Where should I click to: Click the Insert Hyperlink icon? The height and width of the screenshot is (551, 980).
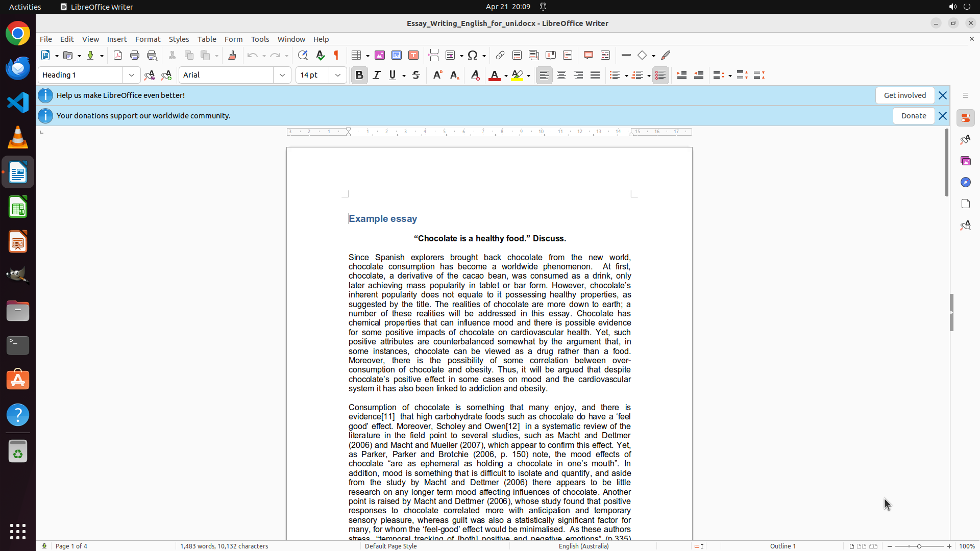(x=500, y=55)
